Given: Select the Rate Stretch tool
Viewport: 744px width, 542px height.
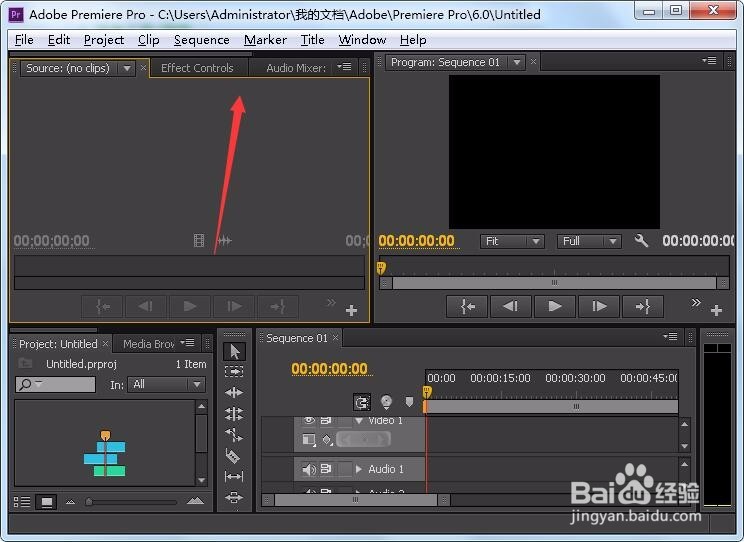Looking at the screenshot, I should (x=234, y=434).
